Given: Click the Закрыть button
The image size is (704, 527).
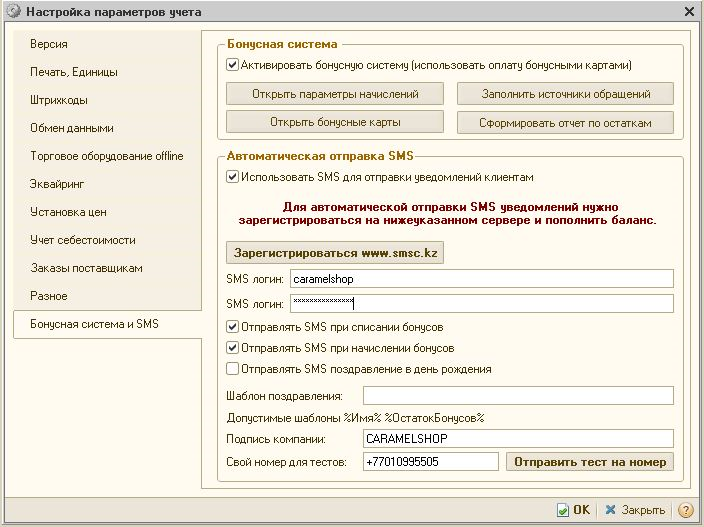Looking at the screenshot, I should tap(635, 510).
